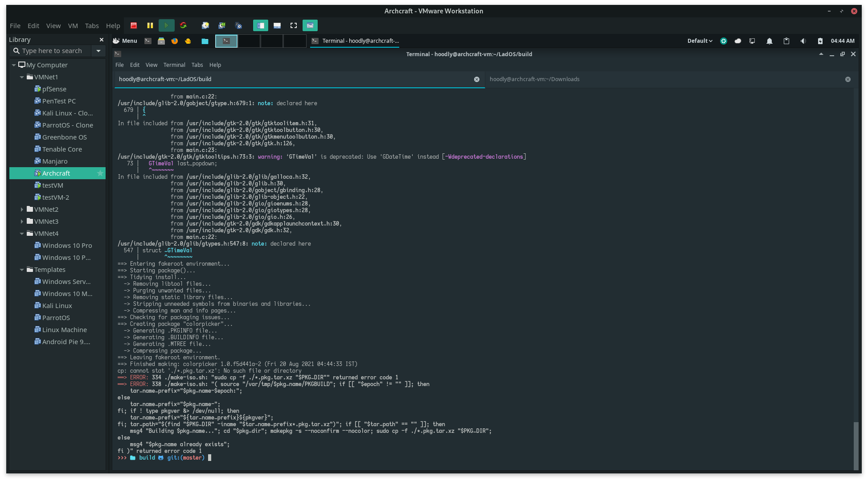Click the teal screenshot tray icon

[724, 41]
